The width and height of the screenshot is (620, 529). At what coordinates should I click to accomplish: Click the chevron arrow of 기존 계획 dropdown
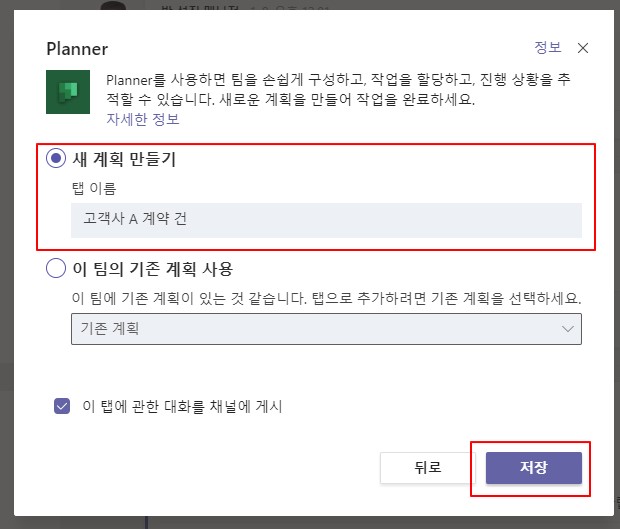click(x=568, y=329)
